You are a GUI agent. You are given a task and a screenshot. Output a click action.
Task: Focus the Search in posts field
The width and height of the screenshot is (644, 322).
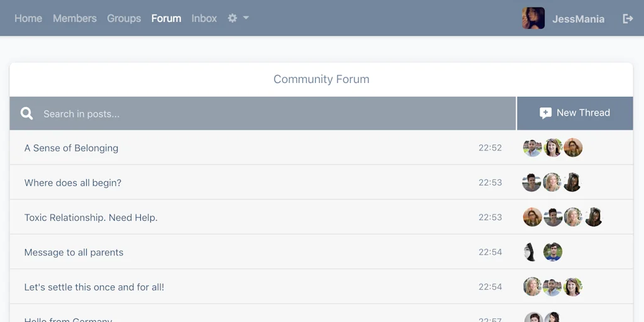click(263, 113)
